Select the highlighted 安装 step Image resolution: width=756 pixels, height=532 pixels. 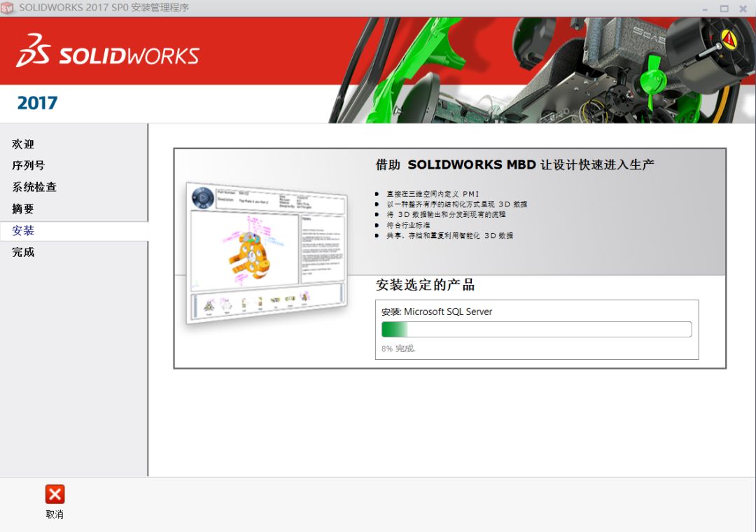tap(73, 231)
